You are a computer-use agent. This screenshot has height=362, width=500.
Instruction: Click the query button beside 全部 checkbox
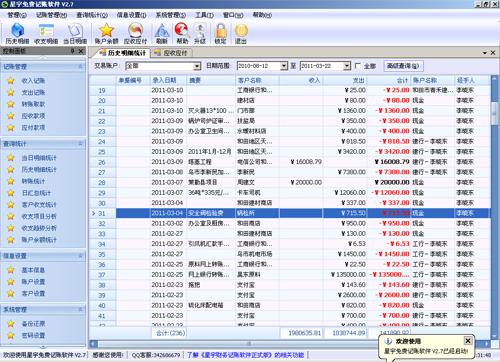[404, 66]
